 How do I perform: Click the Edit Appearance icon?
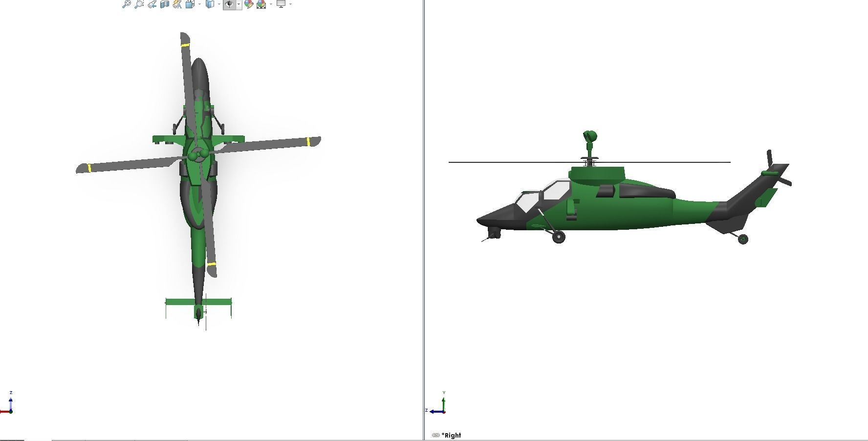click(249, 4)
